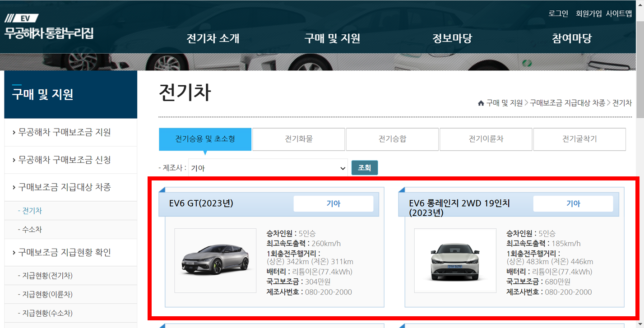
Task: Click the 304만원 subsidy value
Action: [x=318, y=282]
